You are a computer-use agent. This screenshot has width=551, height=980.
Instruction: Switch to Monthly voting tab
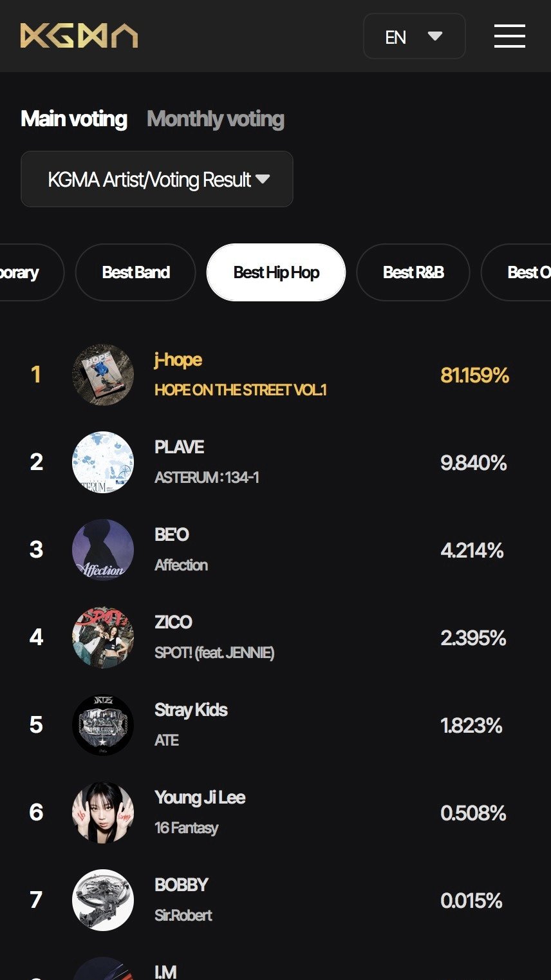(x=216, y=119)
